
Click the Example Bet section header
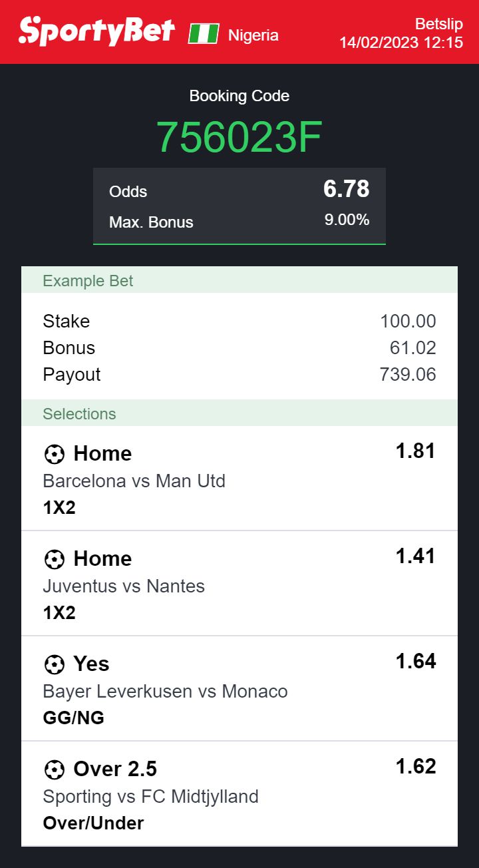click(88, 281)
